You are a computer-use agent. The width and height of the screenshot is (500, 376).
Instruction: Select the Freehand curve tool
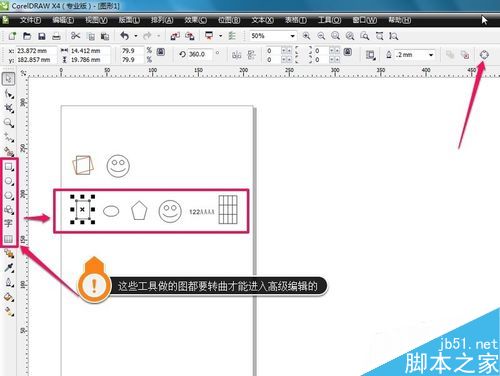9,137
